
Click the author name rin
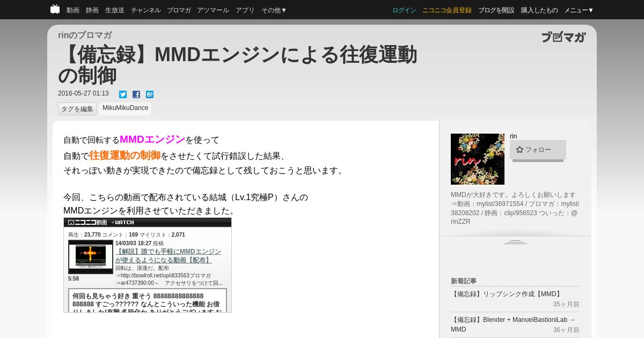(514, 136)
